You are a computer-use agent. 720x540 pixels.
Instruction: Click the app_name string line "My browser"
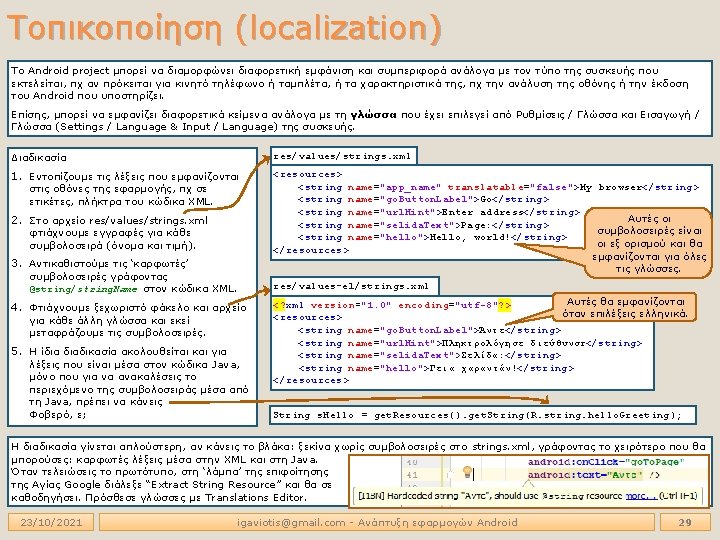pos(498,187)
